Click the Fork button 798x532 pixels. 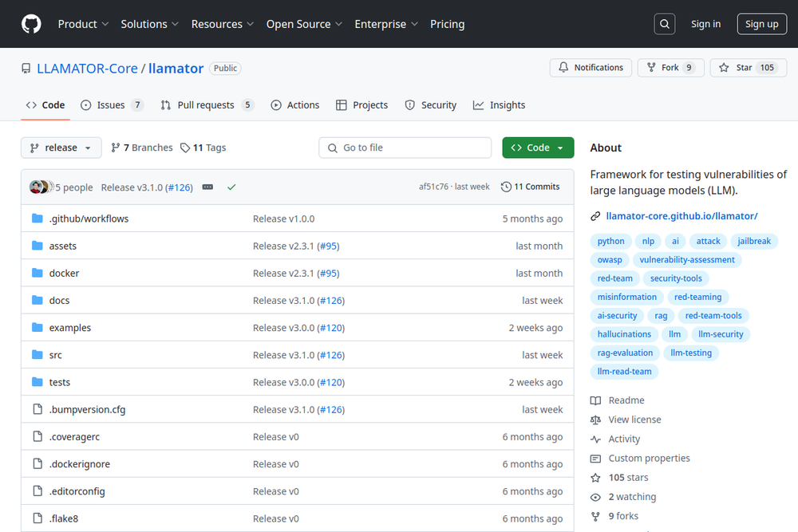pyautogui.click(x=670, y=68)
